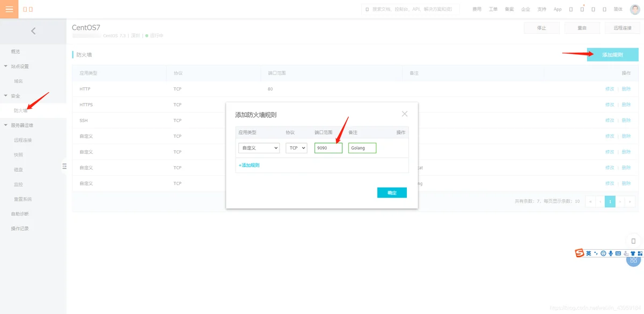Collapse the 站点设置 sidebar section
Viewport: 644px width, 314px height.
point(6,66)
